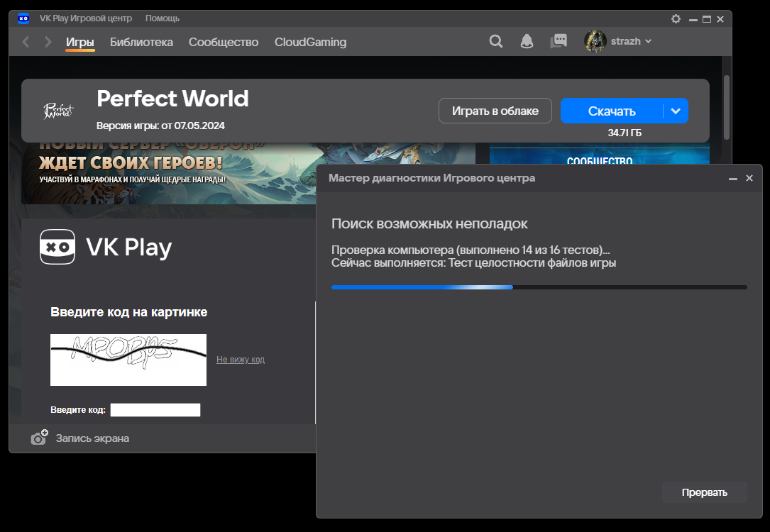
Task: Open settings via the gear icon
Action: pos(676,19)
